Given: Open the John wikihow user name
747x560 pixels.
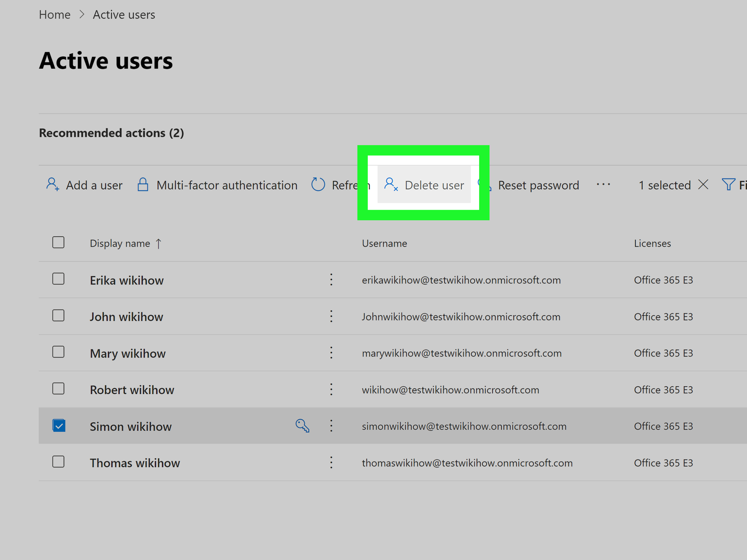Looking at the screenshot, I should 126,317.
